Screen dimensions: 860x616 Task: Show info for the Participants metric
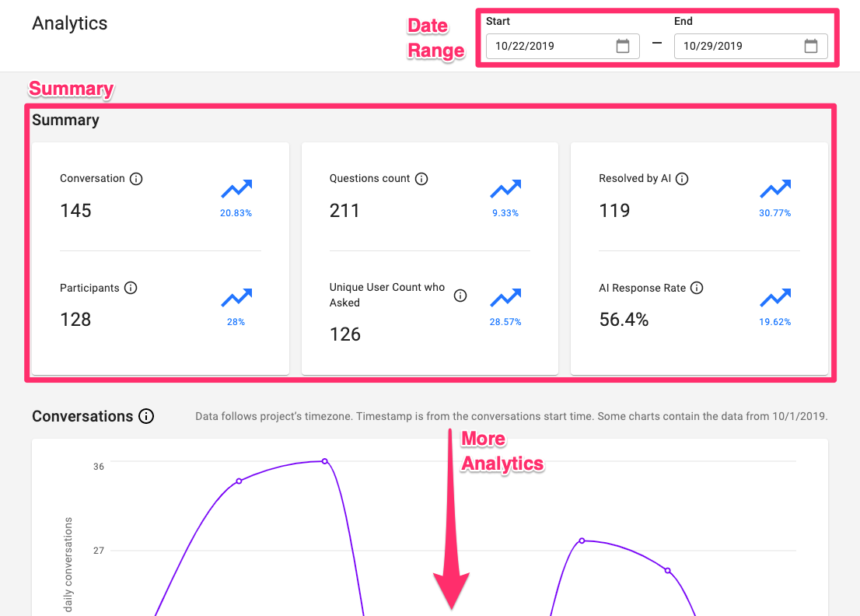tap(131, 288)
